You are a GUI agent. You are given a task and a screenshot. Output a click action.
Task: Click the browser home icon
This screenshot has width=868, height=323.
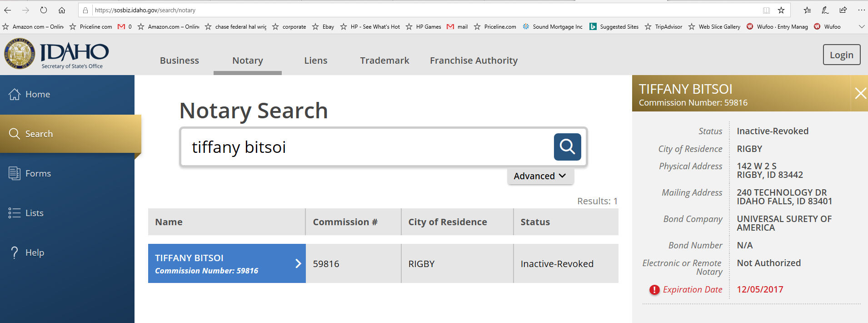click(x=62, y=10)
